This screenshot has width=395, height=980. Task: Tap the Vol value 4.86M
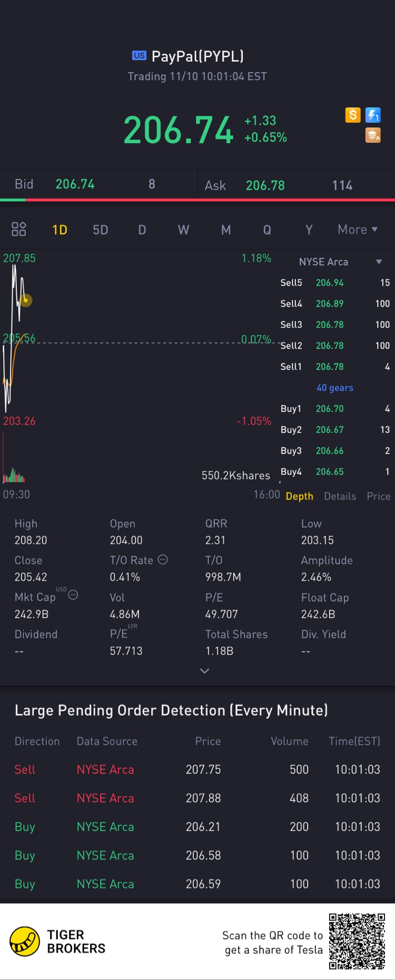[125, 614]
